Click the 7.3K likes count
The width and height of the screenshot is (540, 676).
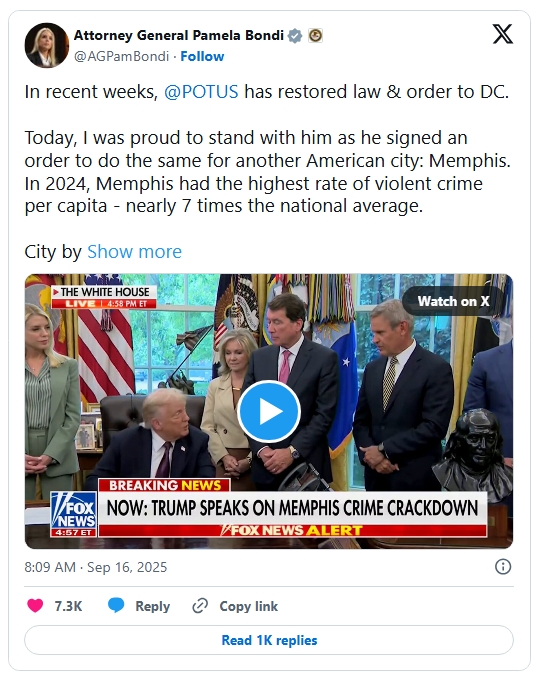(68, 606)
